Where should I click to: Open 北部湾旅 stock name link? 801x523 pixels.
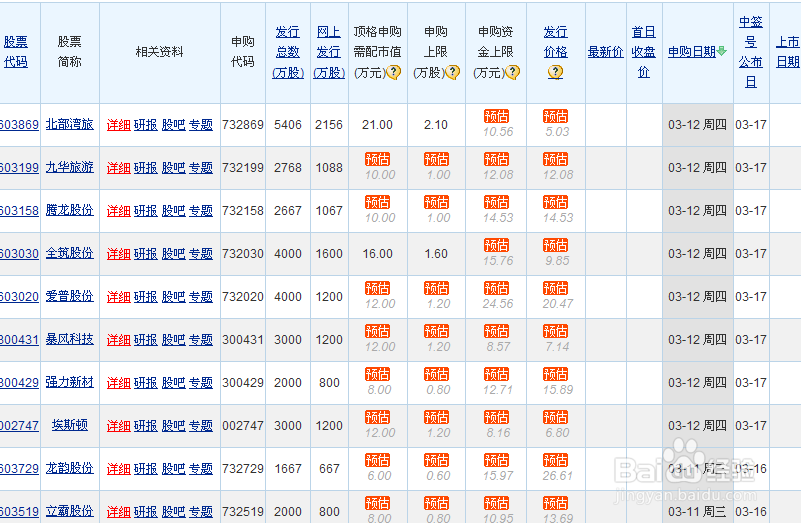click(69, 124)
